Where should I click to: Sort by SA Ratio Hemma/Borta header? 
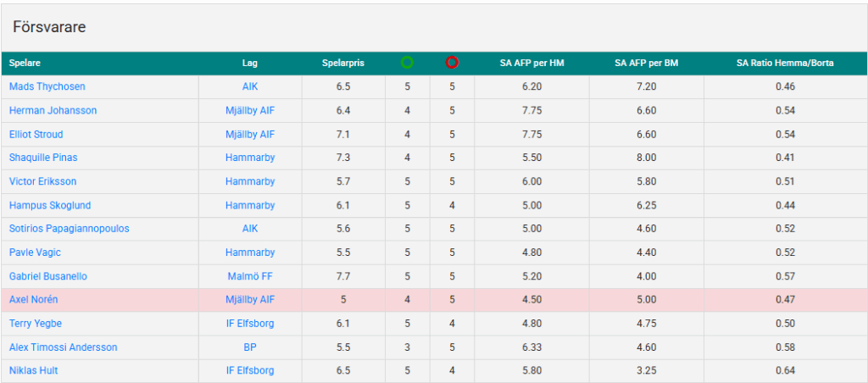click(x=785, y=63)
